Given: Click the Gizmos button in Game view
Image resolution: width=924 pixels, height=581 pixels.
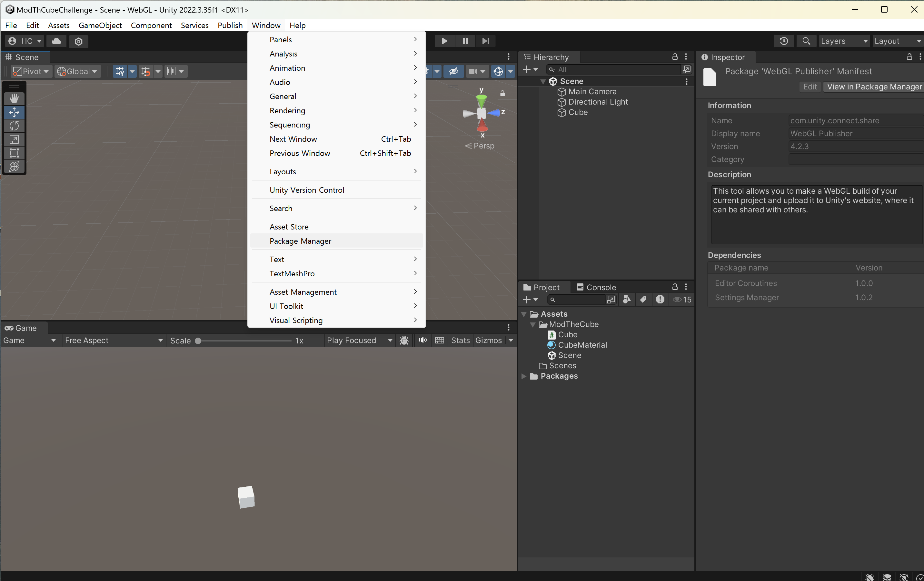Looking at the screenshot, I should (x=489, y=340).
